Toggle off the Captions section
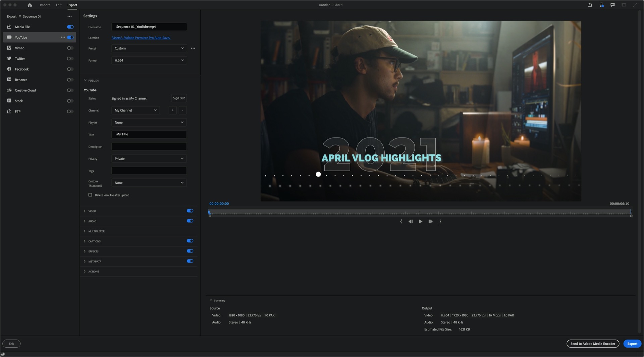The width and height of the screenshot is (644, 357). (190, 241)
